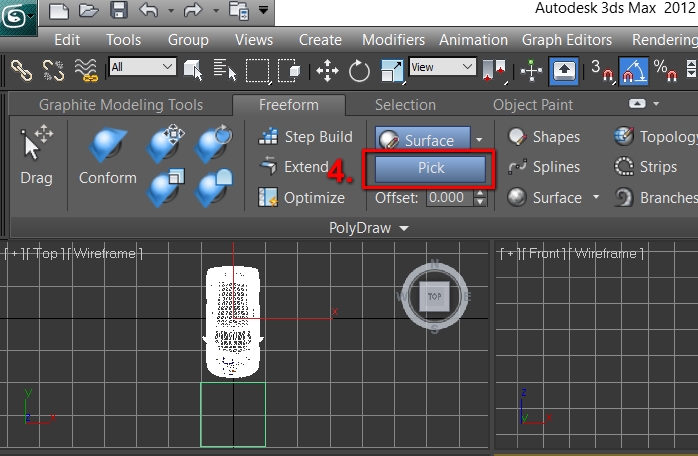Activate the Extend tool
The width and height of the screenshot is (698, 456).
(x=294, y=167)
